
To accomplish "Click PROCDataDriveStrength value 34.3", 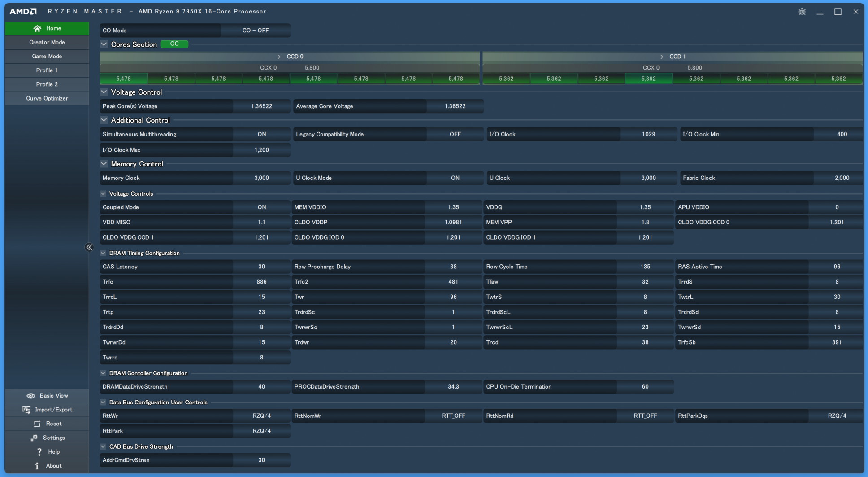I will [x=453, y=387].
